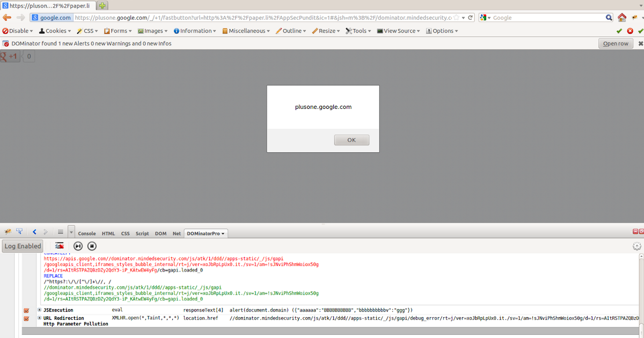Image resolution: width=644 pixels, height=338 pixels.
Task: Open the CSS menu in Web Developer toolbar
Action: point(87,31)
